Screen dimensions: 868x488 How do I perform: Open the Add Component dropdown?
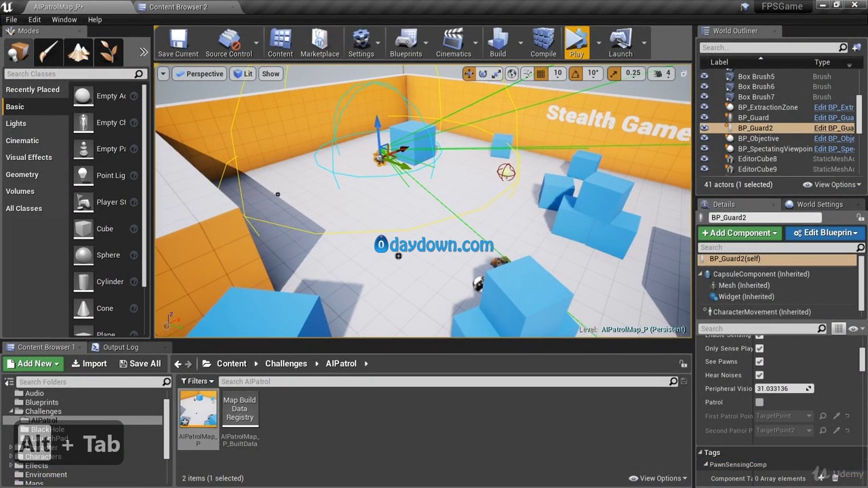coord(741,232)
